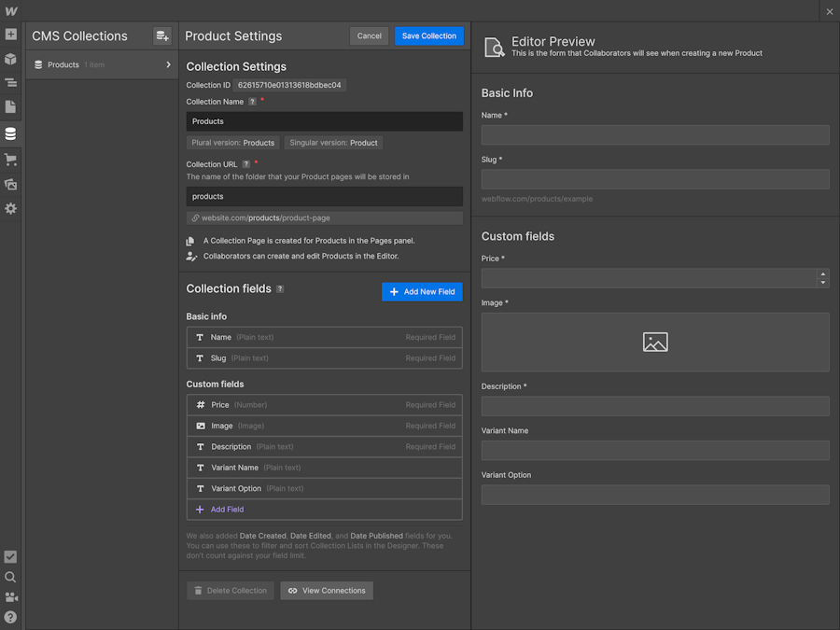
Task: Click the Price stepper in Editor Preview
Action: 822,277
